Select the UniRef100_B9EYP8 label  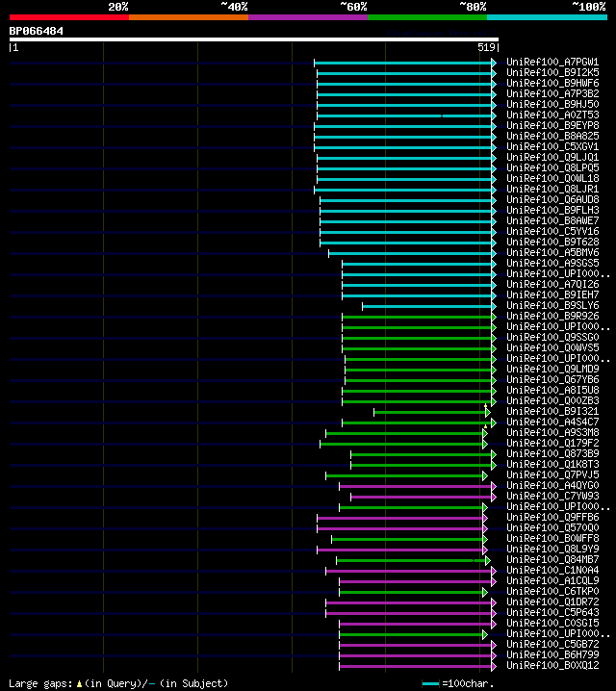tap(552, 126)
